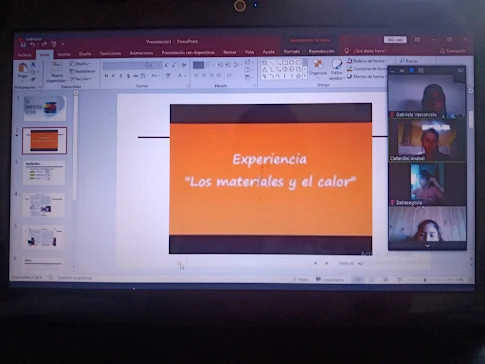The image size is (485, 364).
Task: Clear all formatting icon
Action: coord(184,65)
